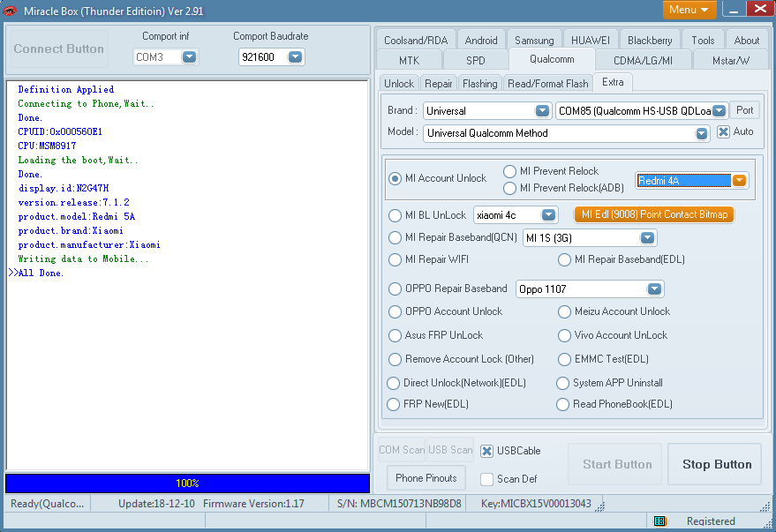Open the Unlock sub-tab
Viewport: 776px width, 532px height.
[399, 84]
